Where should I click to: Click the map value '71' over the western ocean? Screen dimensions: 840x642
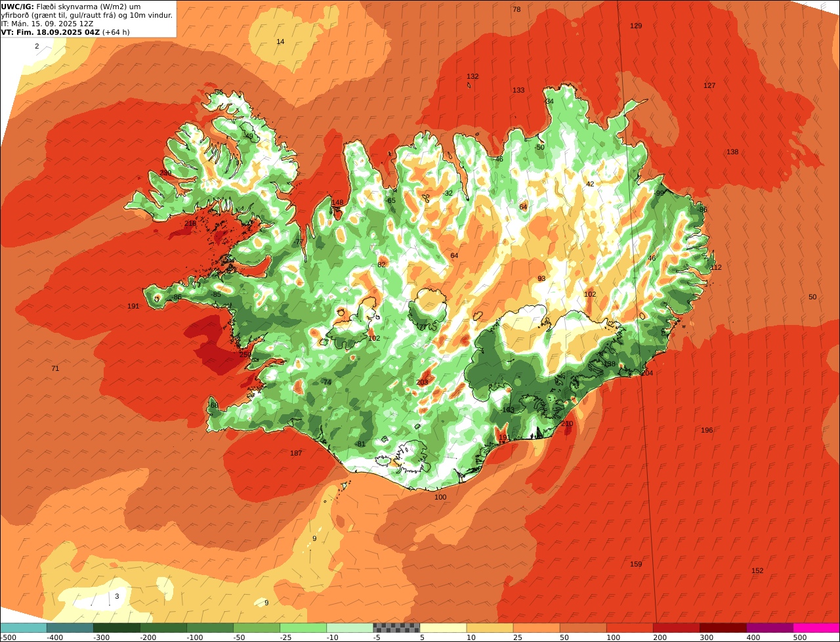(x=55, y=368)
